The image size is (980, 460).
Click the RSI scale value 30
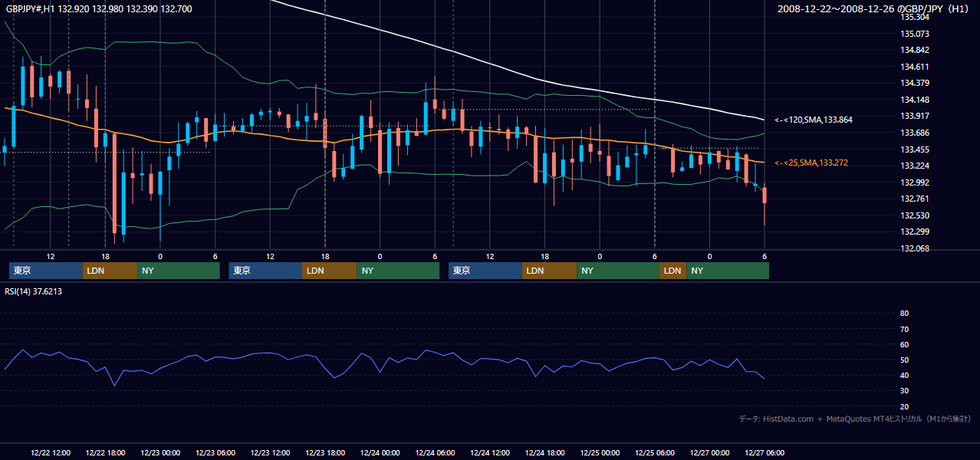click(905, 391)
